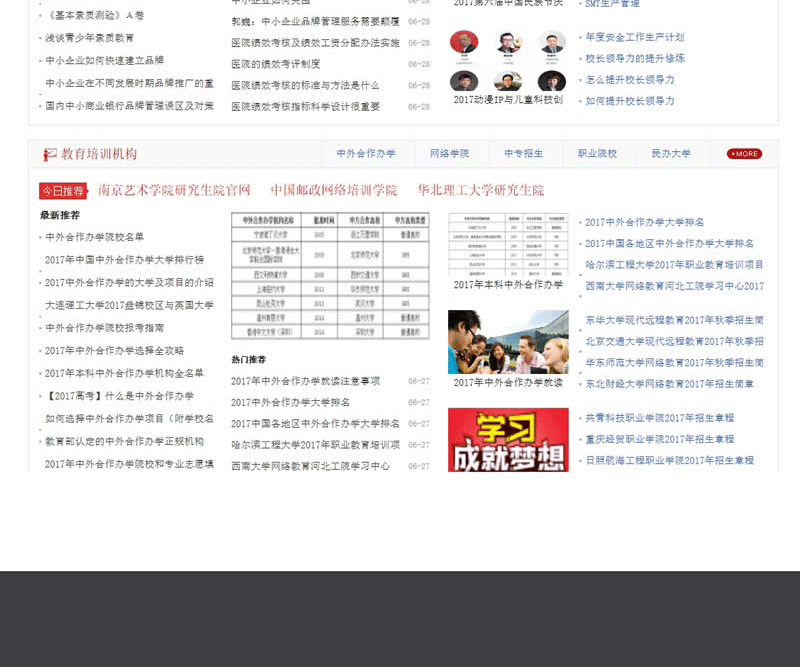The image size is (800, 667).
Task: Open 2017中国各地区中外合作办学大学排名 in right column
Action: point(669,243)
